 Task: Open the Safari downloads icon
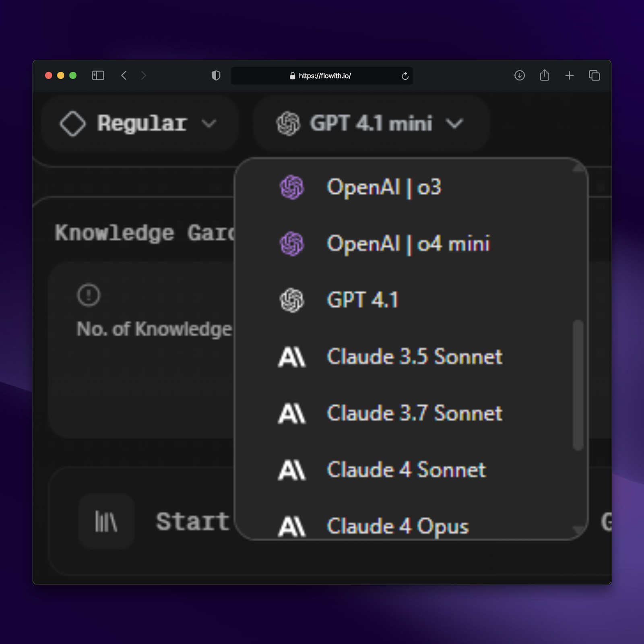coord(520,76)
